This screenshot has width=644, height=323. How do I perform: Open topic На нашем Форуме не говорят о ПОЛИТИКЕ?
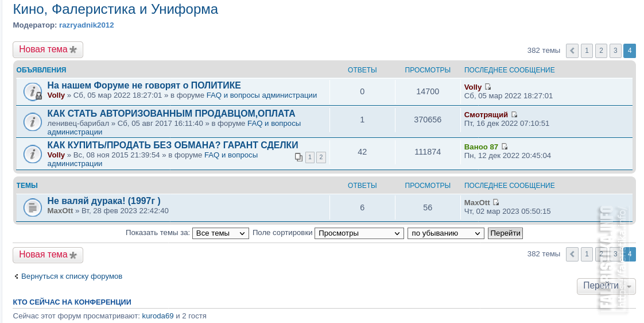[144, 86]
